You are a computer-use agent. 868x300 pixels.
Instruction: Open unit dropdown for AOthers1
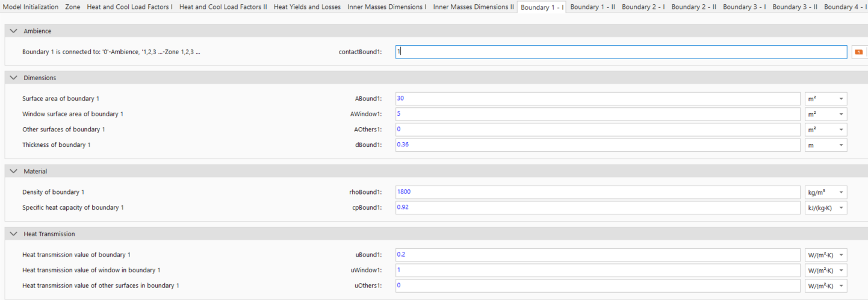click(826, 130)
